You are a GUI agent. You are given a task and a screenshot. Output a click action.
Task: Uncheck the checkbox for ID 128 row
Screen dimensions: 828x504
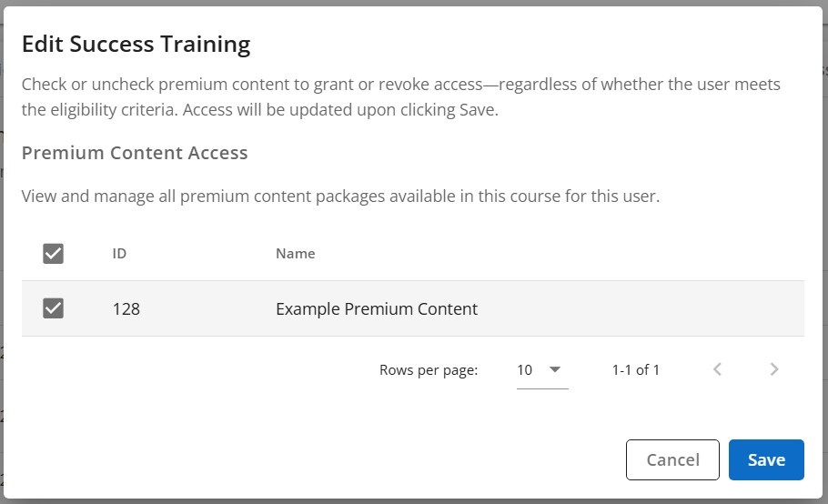pos(54,308)
